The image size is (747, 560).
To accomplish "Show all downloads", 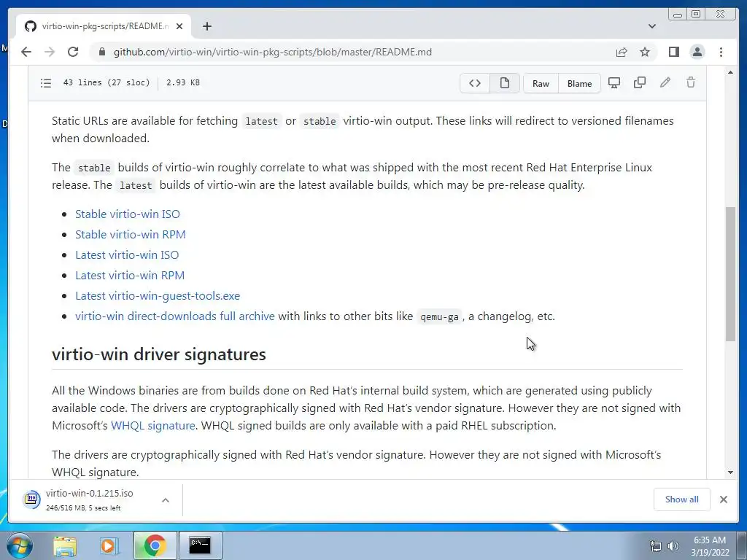I will (682, 499).
